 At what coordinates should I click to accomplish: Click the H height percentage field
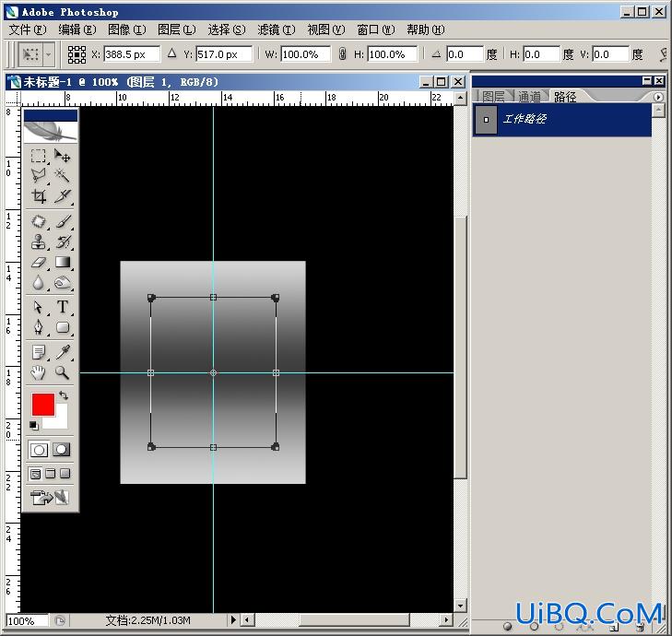[x=392, y=54]
